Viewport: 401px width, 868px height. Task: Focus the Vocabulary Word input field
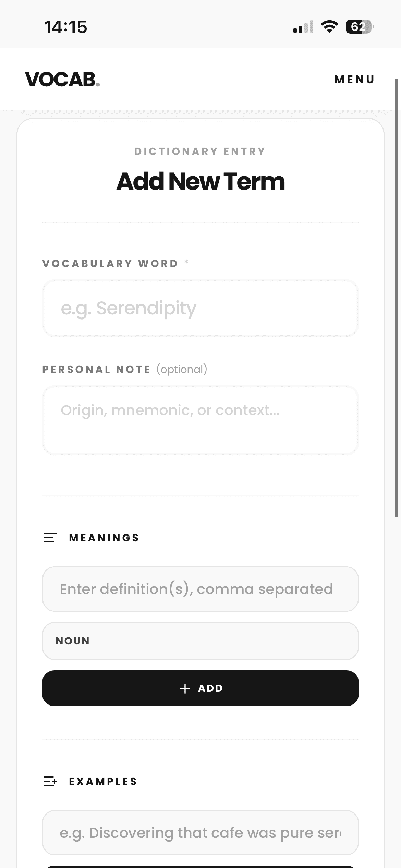click(x=200, y=308)
